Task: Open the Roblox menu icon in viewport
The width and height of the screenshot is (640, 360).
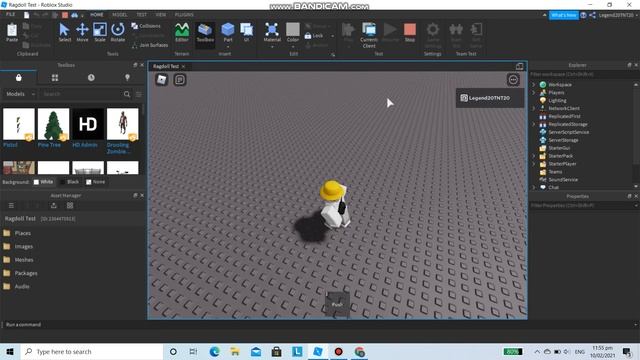Action: coord(162,79)
